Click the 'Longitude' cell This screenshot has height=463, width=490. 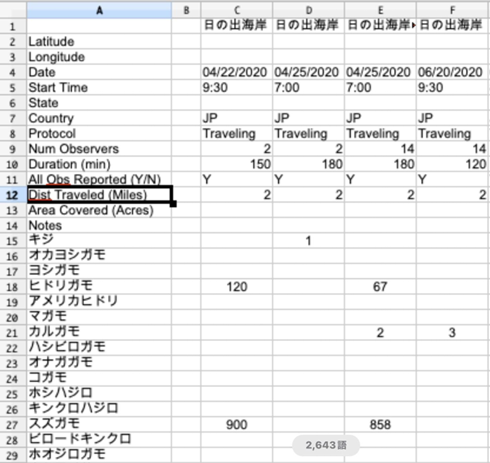(x=99, y=57)
